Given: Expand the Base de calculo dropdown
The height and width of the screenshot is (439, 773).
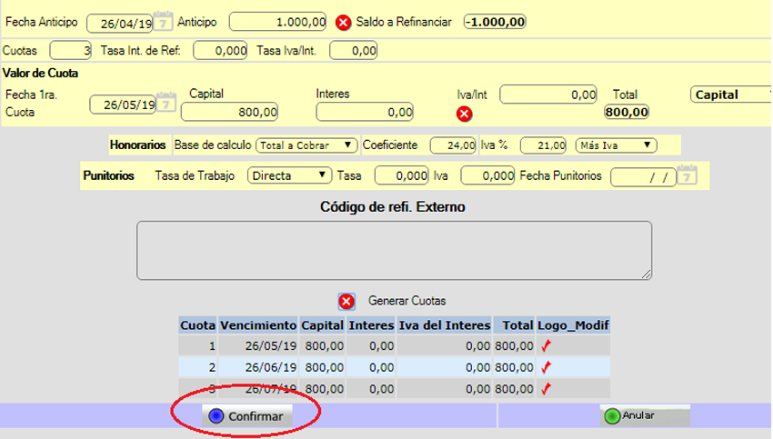Looking at the screenshot, I should coord(306,145).
